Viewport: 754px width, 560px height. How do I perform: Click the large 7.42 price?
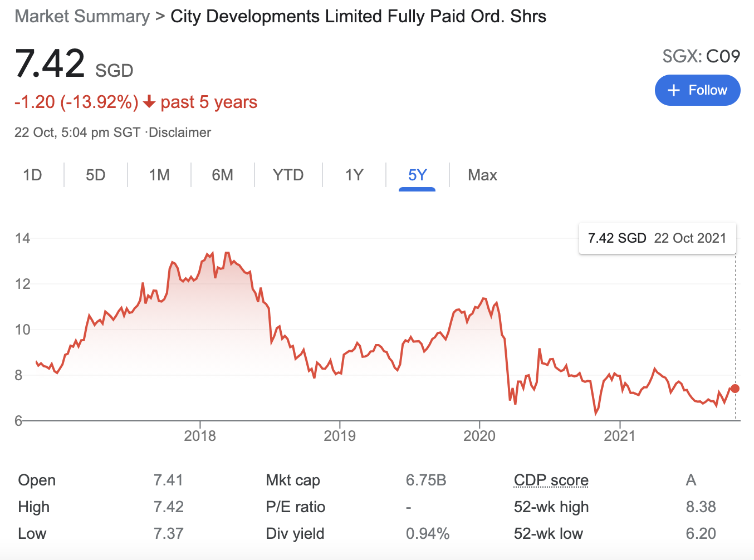50,63
